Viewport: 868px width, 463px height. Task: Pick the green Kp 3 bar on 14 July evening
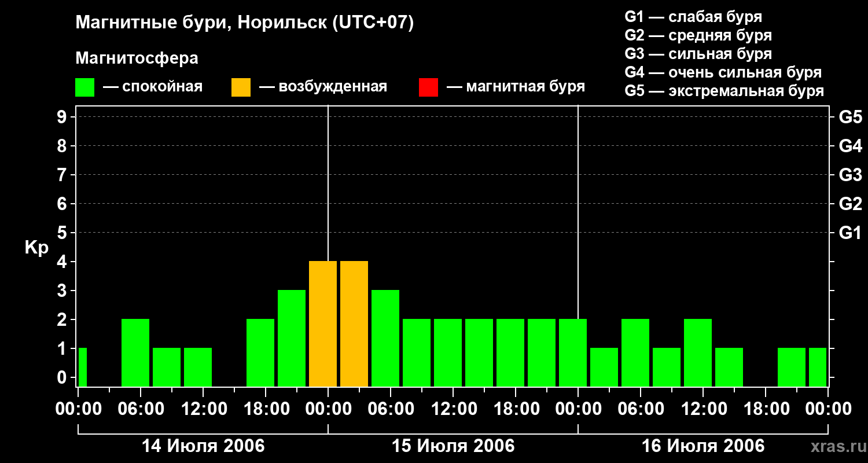[292, 339]
